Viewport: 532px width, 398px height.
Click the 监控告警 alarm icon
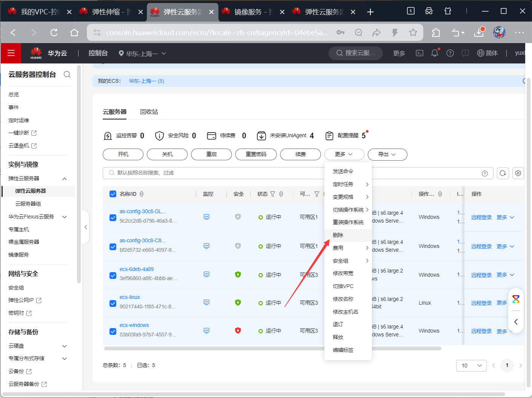coord(108,136)
